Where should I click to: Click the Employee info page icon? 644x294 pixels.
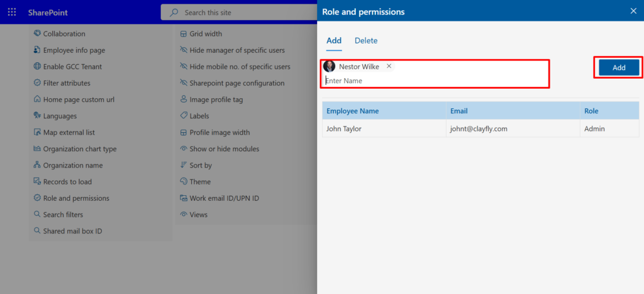pos(37,50)
